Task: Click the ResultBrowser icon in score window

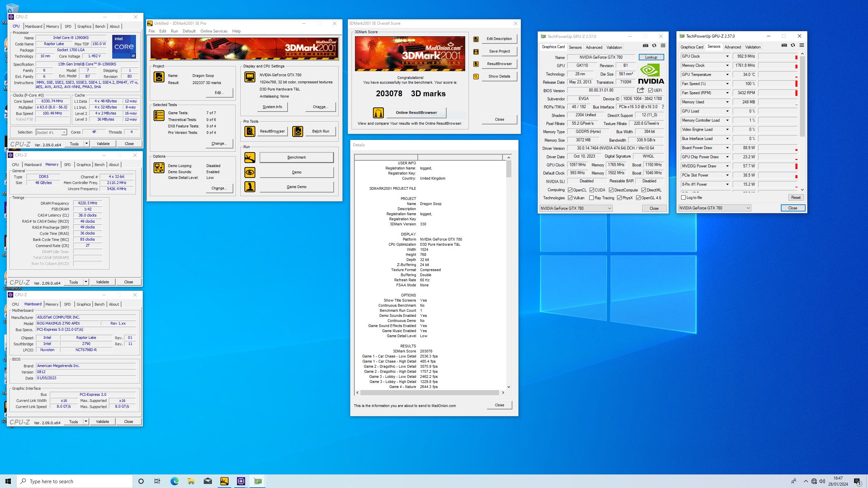Action: pos(476,64)
